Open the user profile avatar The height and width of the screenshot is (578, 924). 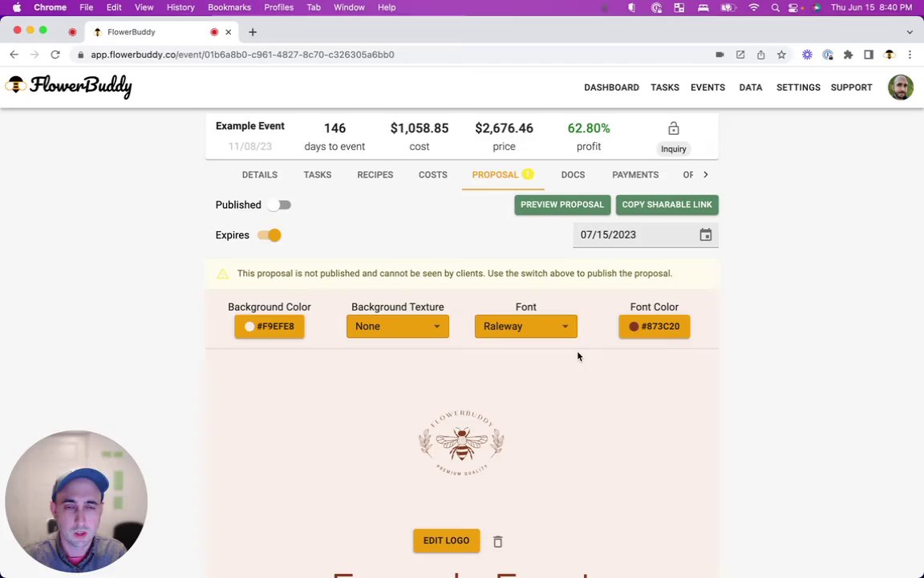point(901,88)
